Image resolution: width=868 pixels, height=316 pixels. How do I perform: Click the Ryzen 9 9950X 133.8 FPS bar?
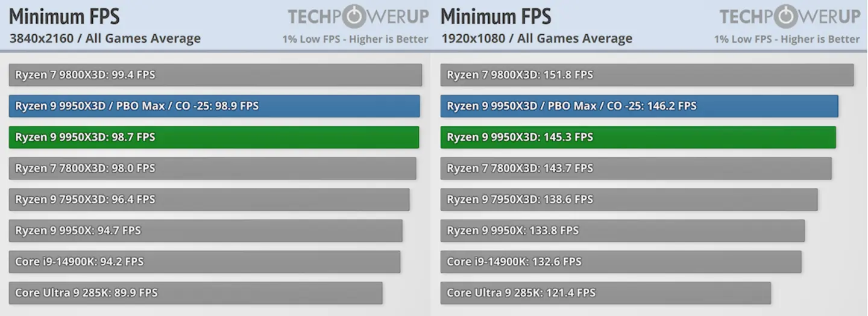(622, 231)
